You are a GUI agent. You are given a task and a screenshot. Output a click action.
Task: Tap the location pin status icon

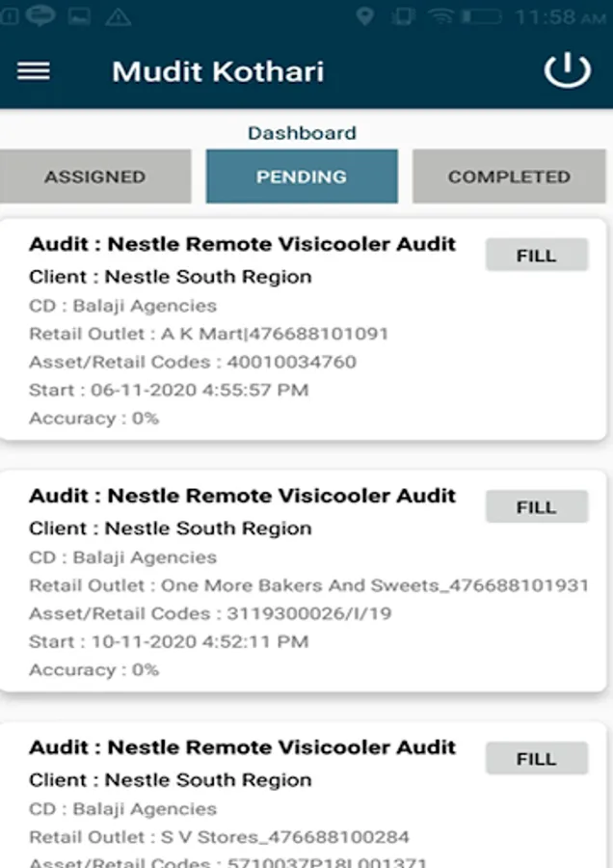coord(364,16)
